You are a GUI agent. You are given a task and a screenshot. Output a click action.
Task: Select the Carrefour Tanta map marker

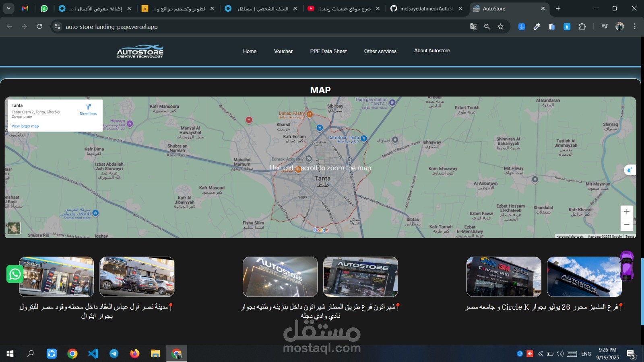click(364, 138)
